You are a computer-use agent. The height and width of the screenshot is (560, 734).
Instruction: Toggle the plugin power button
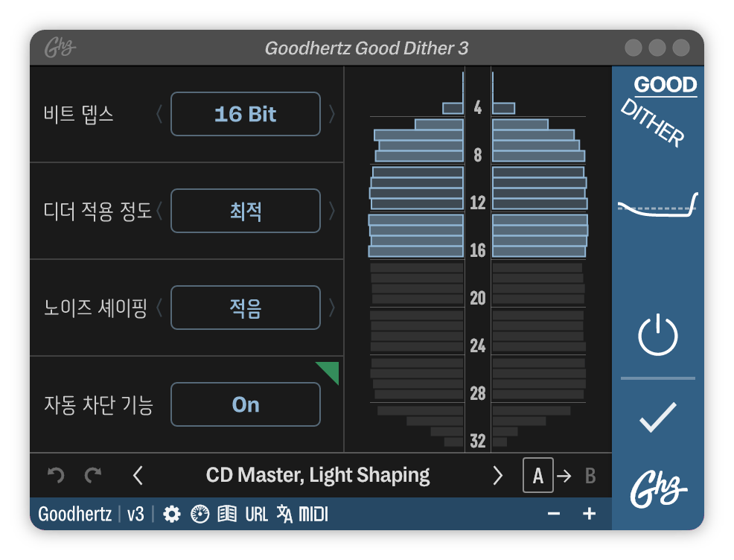658,337
